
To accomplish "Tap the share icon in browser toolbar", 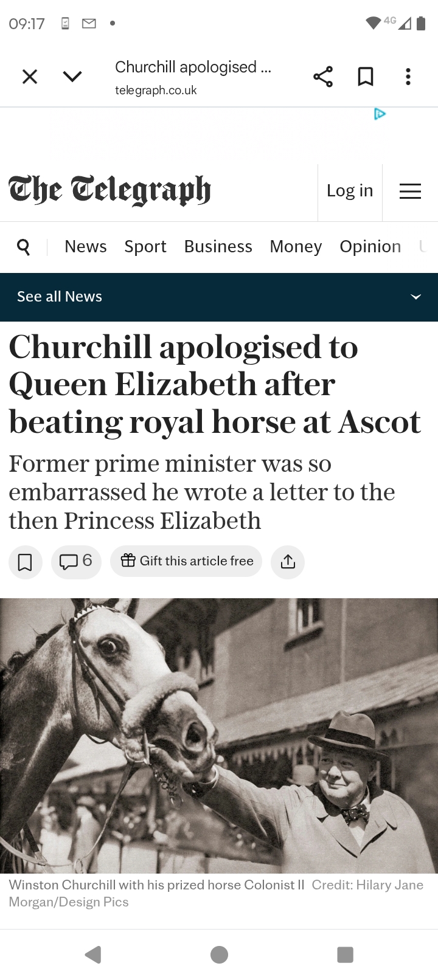I will tap(322, 77).
